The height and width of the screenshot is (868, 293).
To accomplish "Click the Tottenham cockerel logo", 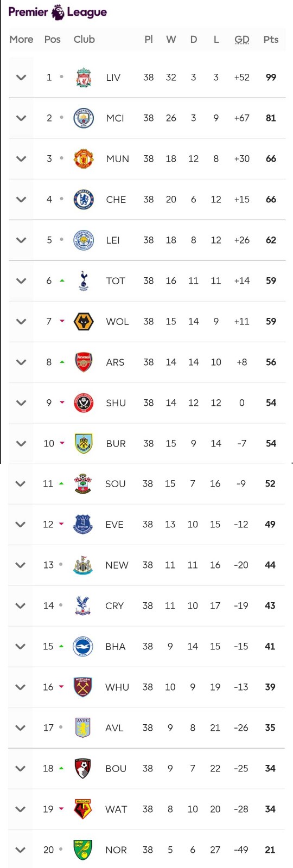I will click(84, 281).
